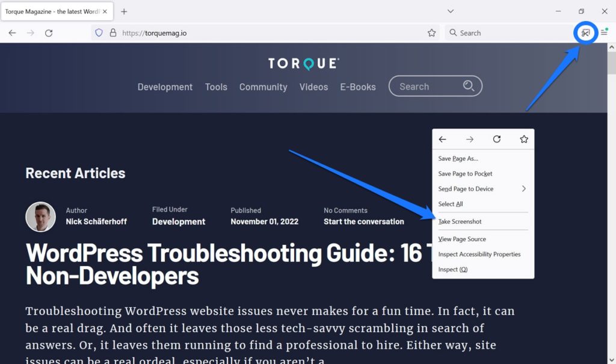Click context menu back arrow
616x364 pixels.
(443, 139)
